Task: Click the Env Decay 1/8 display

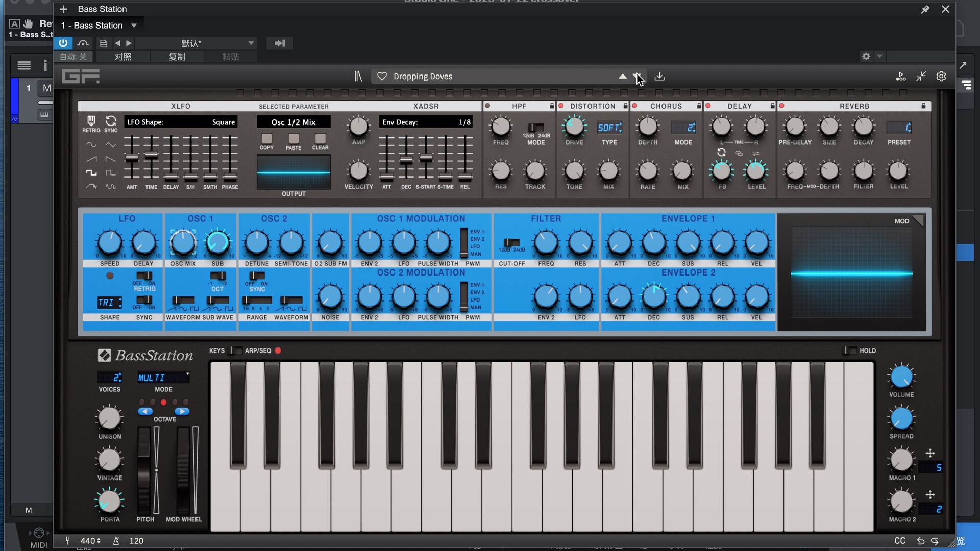Action: pos(426,122)
